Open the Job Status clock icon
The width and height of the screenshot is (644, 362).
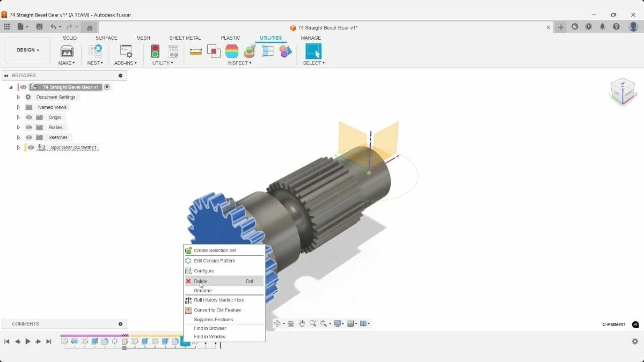[x=589, y=27]
